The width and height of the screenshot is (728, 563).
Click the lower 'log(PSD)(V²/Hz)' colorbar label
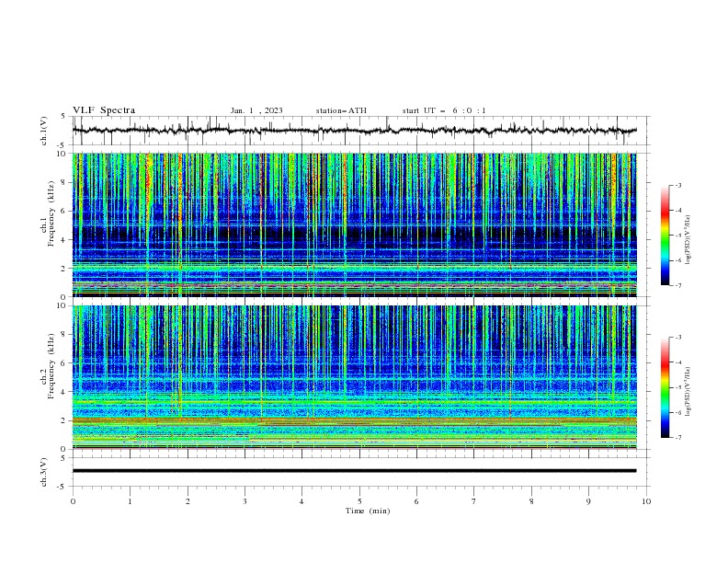coord(688,392)
